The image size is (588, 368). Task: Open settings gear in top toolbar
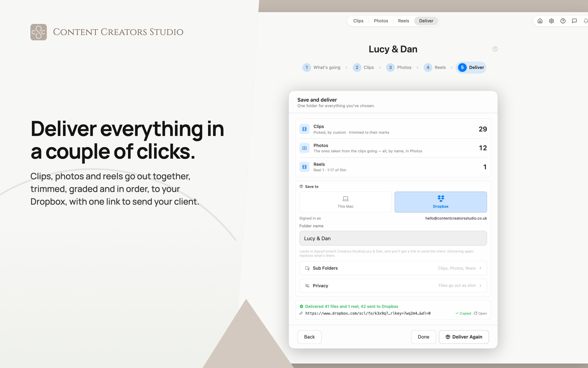coord(551,21)
